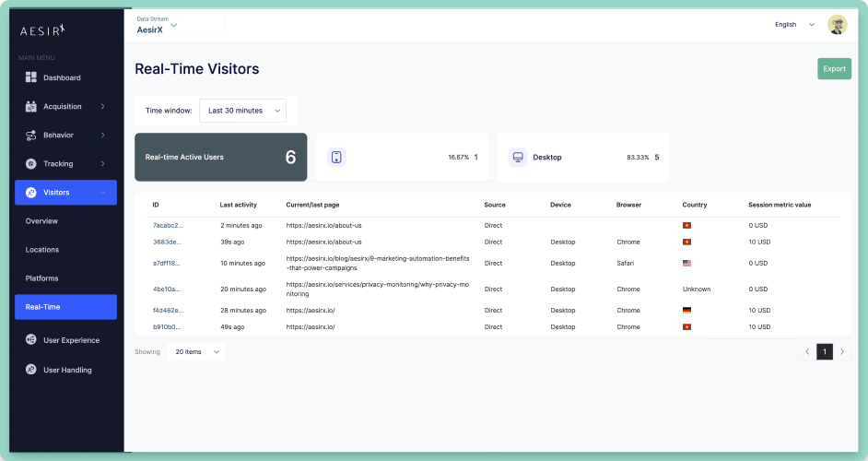
Task: Click the AesirX logo
Action: (45, 31)
